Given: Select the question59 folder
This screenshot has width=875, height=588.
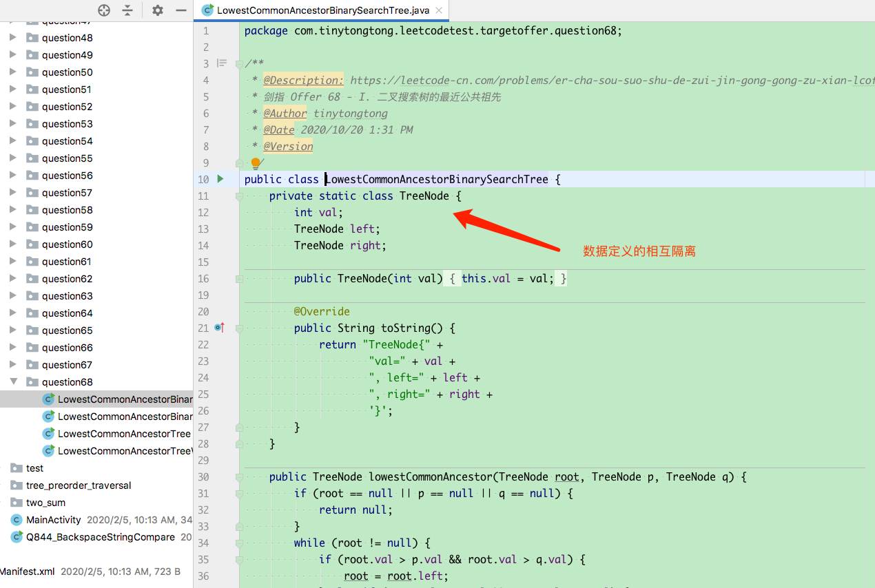Looking at the screenshot, I should [68, 227].
